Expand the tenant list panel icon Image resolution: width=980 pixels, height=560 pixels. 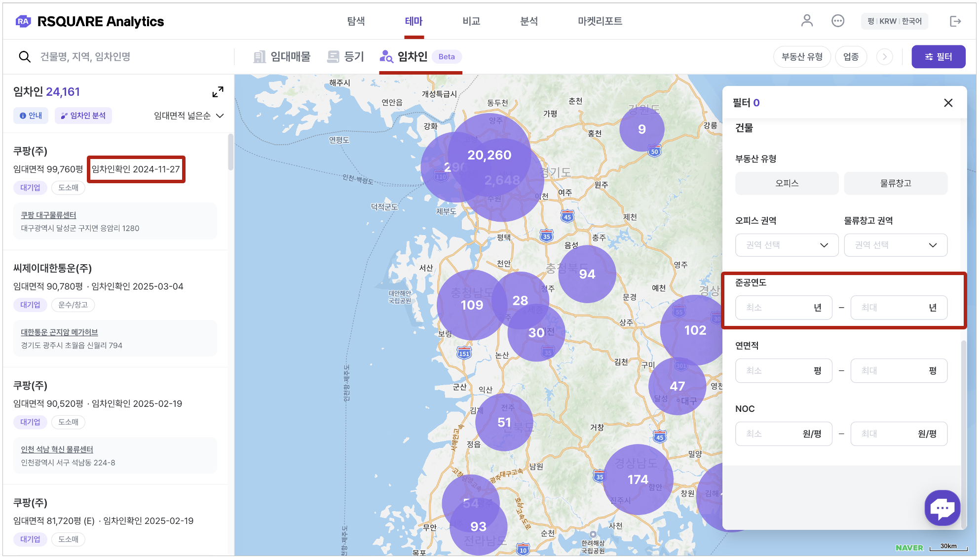coord(218,92)
